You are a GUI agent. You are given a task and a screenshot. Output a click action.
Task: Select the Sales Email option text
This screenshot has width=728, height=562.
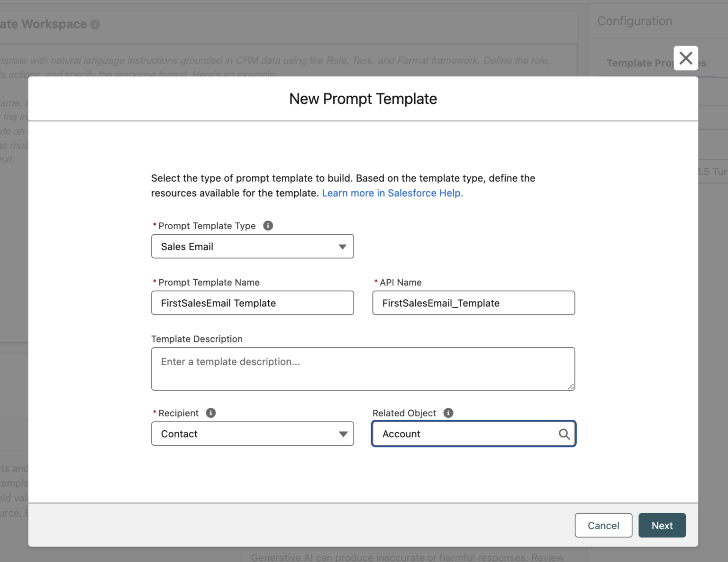pos(187,246)
